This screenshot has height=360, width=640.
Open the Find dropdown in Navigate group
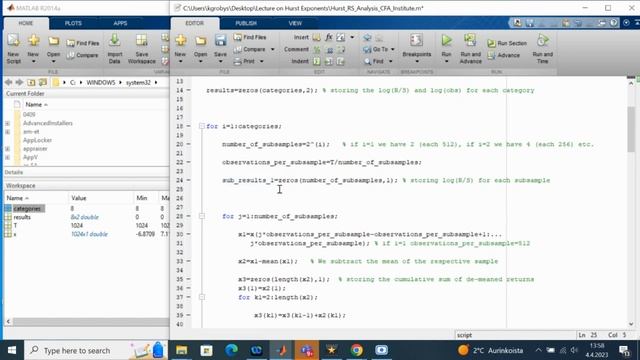[x=391, y=62]
